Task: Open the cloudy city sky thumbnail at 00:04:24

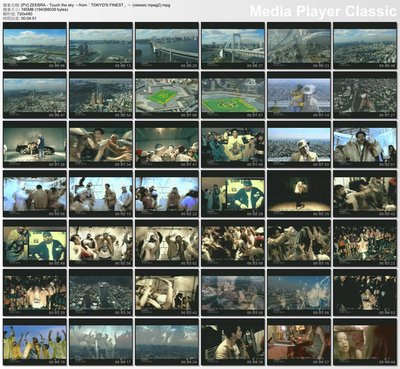Action: pos(167,342)
